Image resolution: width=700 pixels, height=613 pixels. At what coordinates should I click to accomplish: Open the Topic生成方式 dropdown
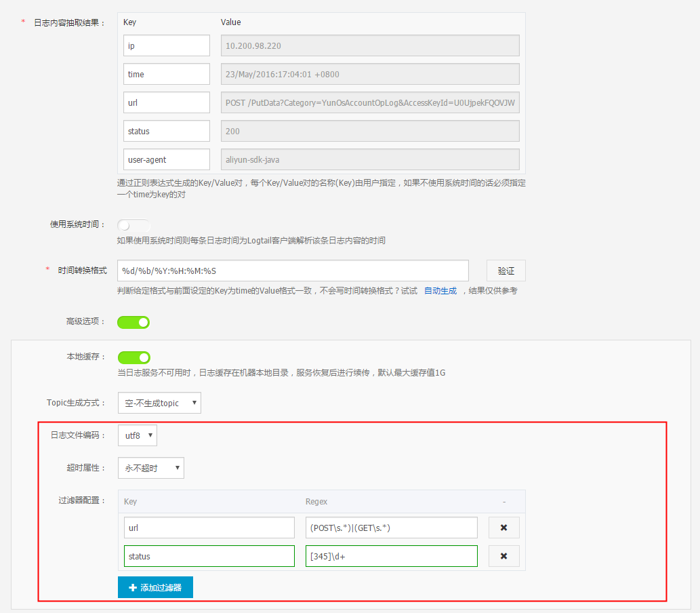pyautogui.click(x=159, y=402)
